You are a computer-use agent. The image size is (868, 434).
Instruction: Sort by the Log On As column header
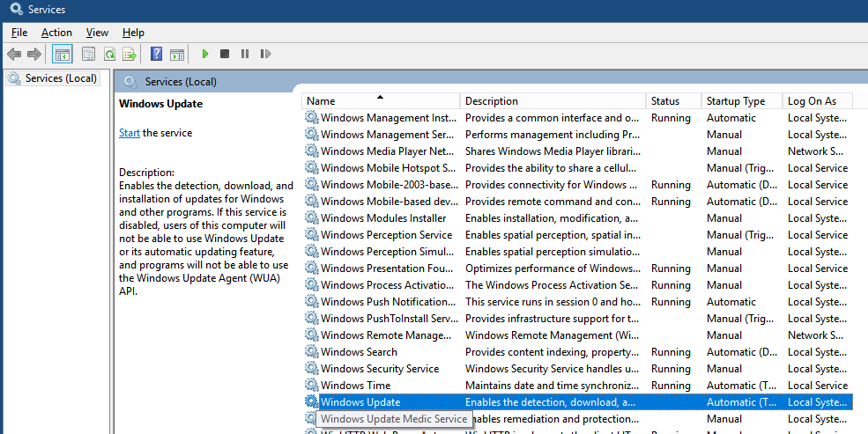coord(818,101)
